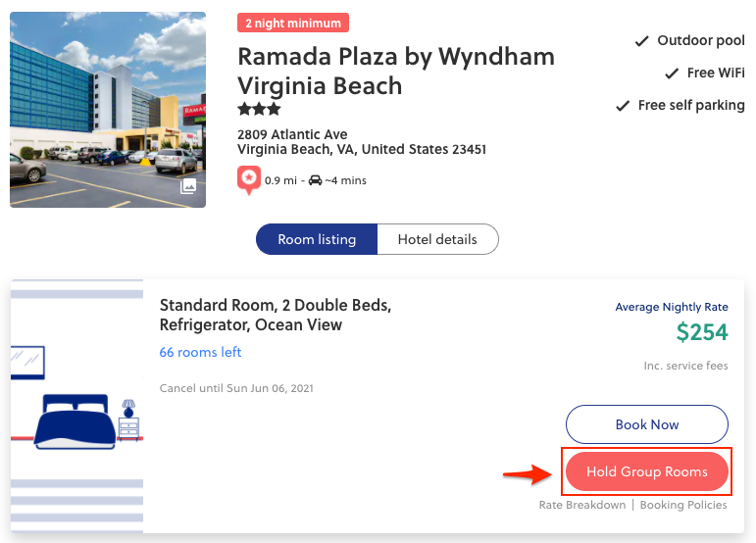Click the car drive-time icon
This screenshot has height=543, width=756.
[315, 180]
